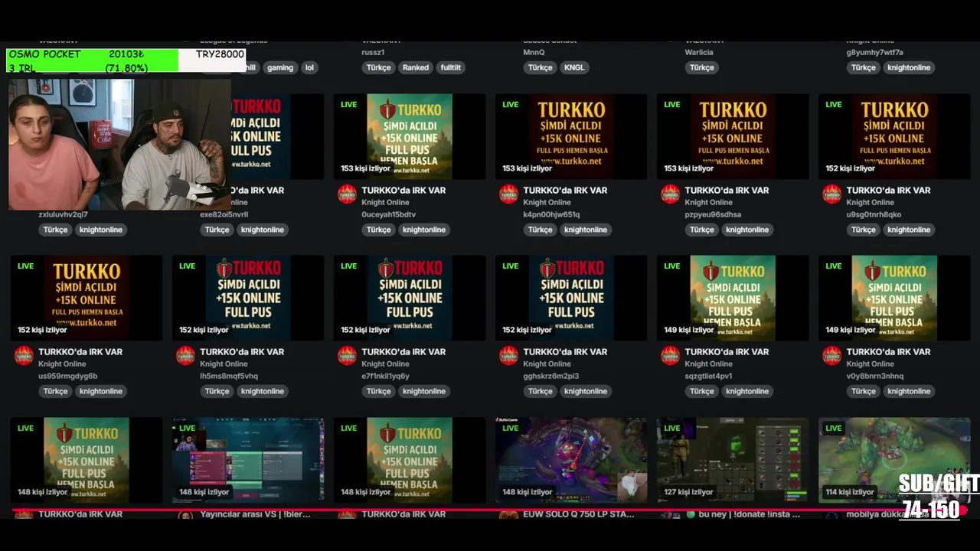The width and height of the screenshot is (980, 551).
Task: Open avatar of channel us959rmgdyg6b
Action: pos(24,355)
